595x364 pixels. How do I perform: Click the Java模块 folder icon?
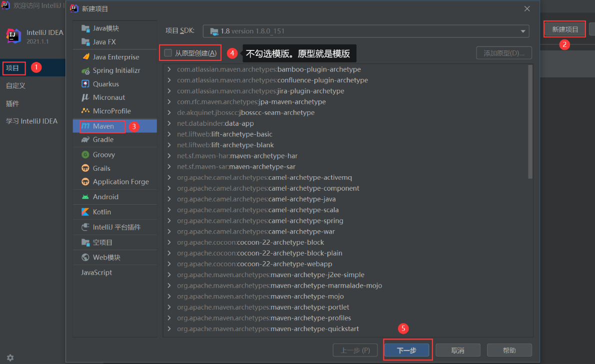coord(85,28)
